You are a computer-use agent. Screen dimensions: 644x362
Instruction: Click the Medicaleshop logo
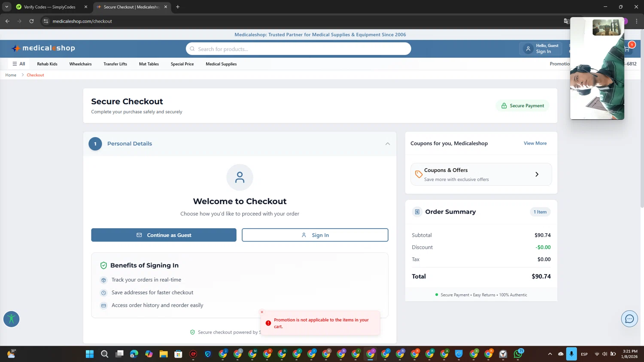click(x=43, y=48)
